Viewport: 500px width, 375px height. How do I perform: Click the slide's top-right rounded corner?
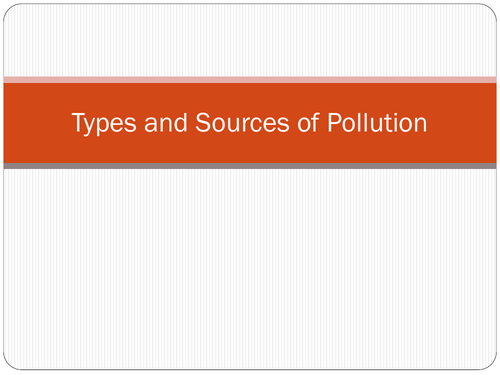(x=491, y=10)
